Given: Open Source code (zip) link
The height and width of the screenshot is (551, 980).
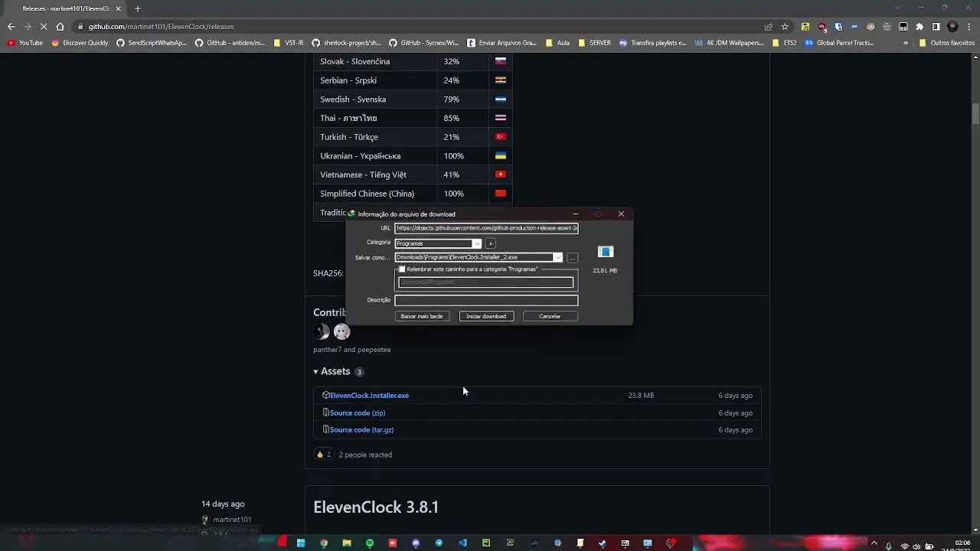Looking at the screenshot, I should pyautogui.click(x=358, y=412).
